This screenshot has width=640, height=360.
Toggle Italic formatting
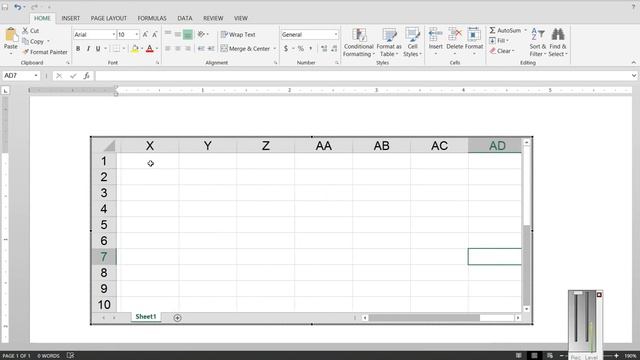[x=88, y=49]
